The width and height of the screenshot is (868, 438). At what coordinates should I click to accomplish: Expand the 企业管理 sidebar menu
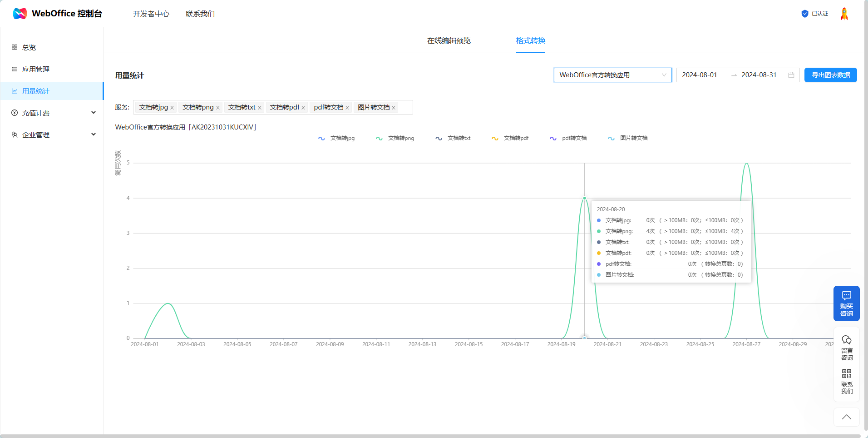tap(52, 134)
